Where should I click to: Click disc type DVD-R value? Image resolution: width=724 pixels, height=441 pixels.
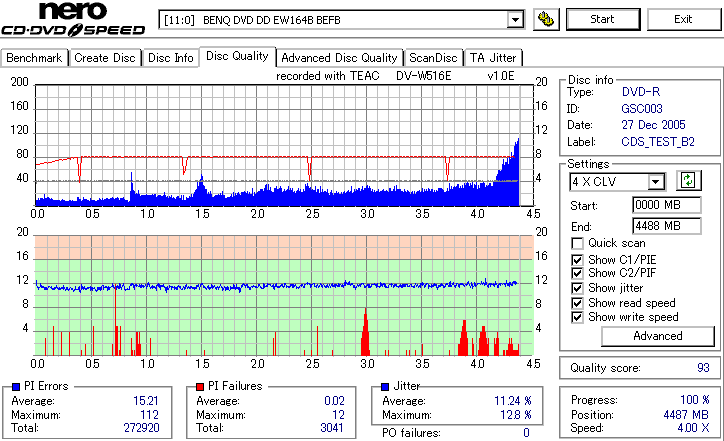point(641,92)
